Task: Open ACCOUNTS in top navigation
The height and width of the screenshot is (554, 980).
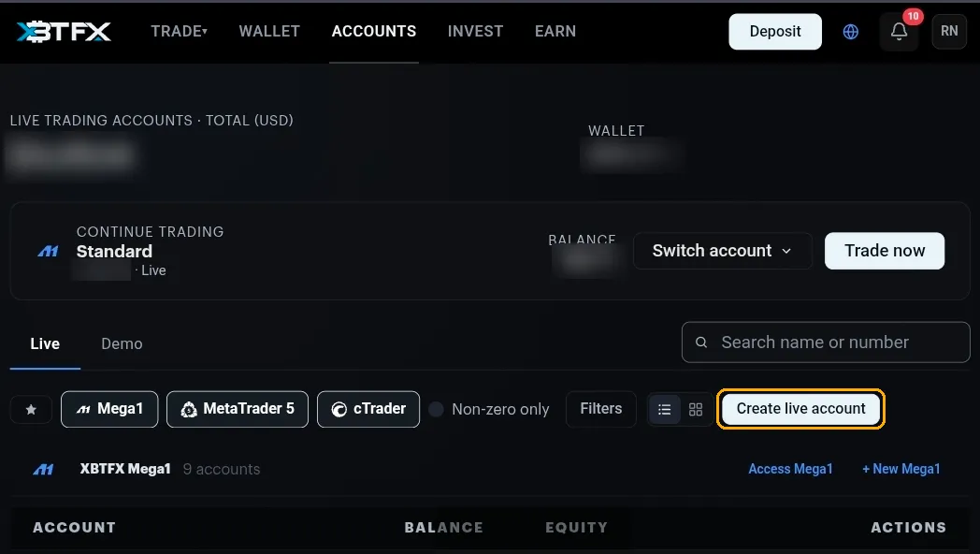Action: point(374,31)
